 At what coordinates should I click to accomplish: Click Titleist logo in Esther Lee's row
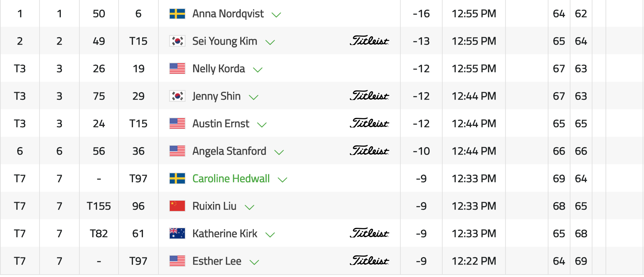369,261
